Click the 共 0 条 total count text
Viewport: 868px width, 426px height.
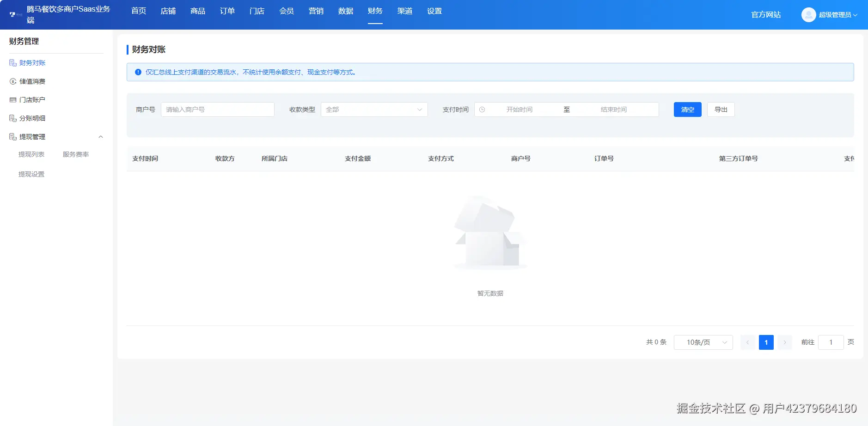[656, 342]
